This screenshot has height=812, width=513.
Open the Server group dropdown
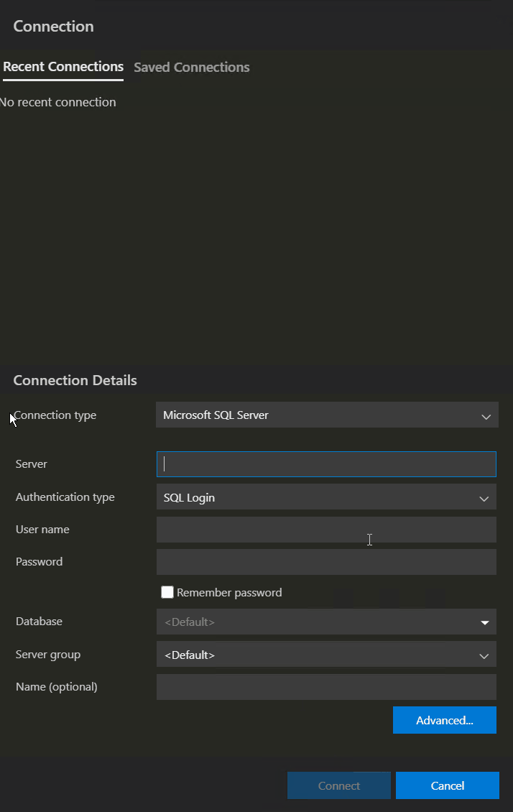tap(327, 654)
